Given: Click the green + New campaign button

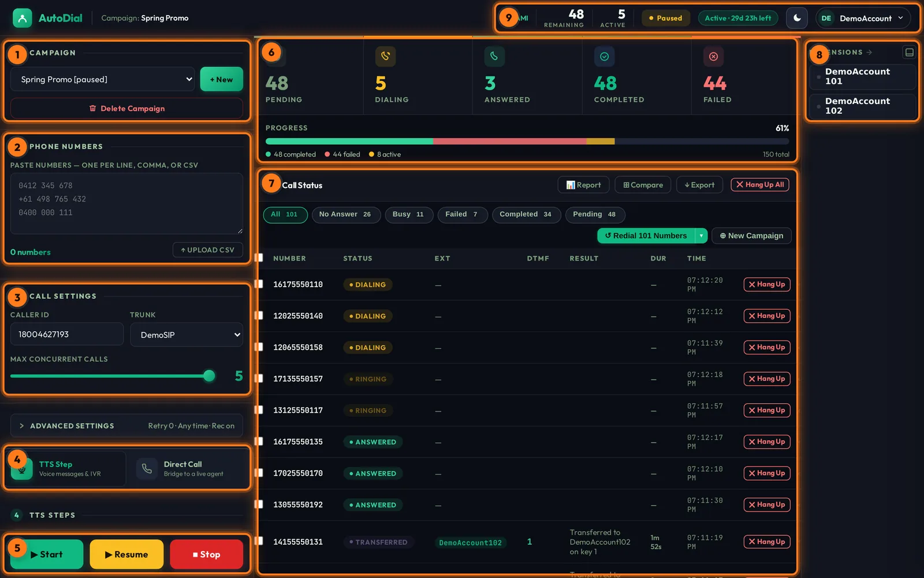Looking at the screenshot, I should (221, 79).
